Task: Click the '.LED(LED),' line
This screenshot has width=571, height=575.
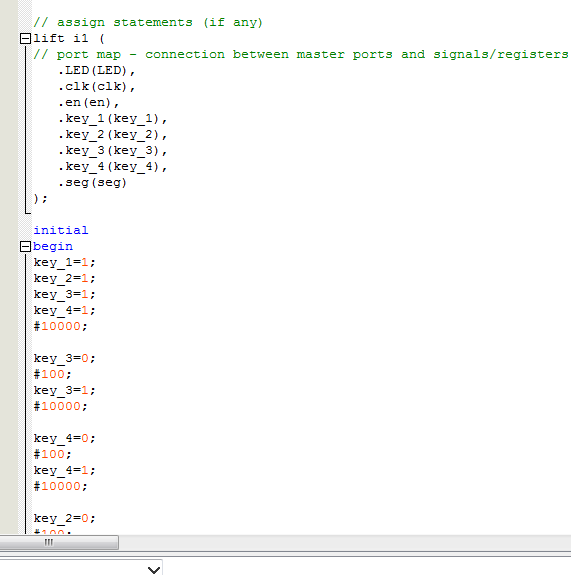Action: point(96,70)
